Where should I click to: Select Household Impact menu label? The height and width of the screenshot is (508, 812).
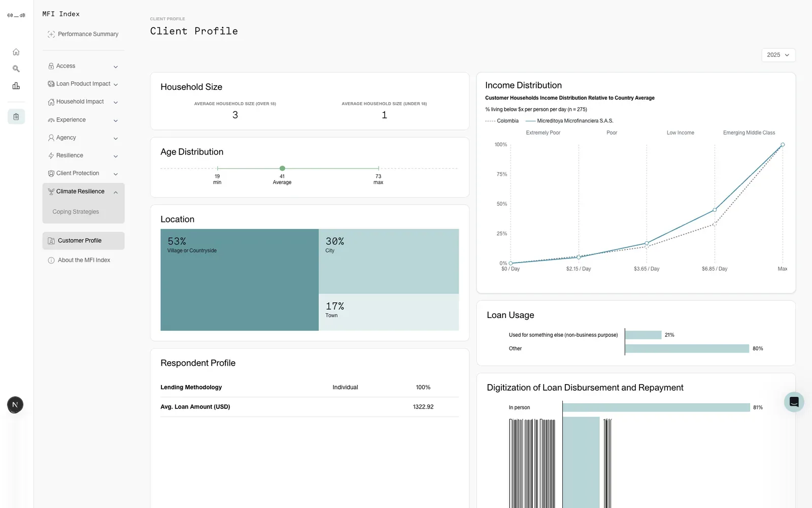pyautogui.click(x=80, y=102)
